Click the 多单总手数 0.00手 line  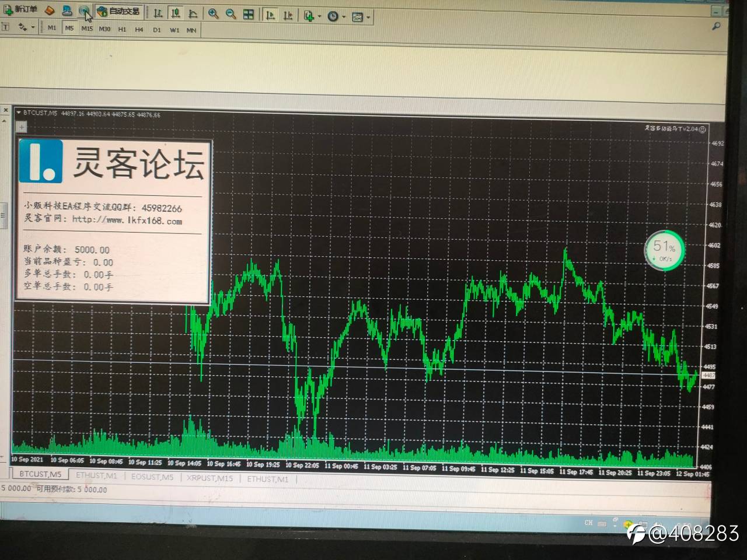(x=68, y=274)
